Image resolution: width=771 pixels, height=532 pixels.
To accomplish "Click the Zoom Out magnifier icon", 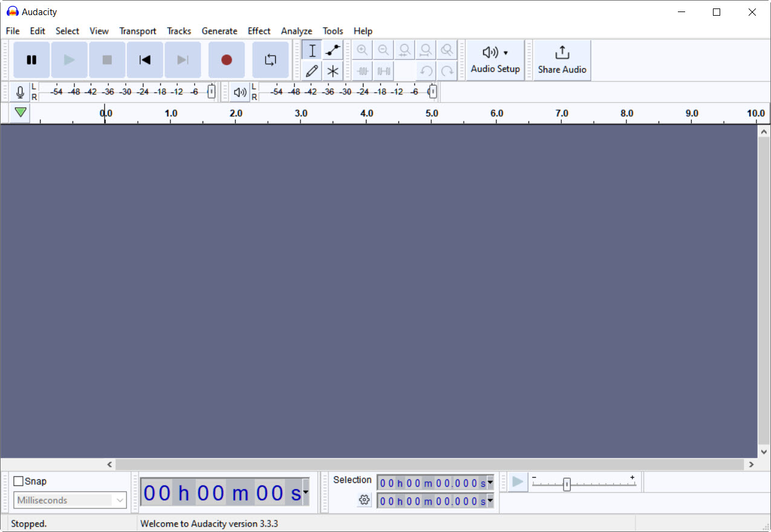I will tap(383, 50).
